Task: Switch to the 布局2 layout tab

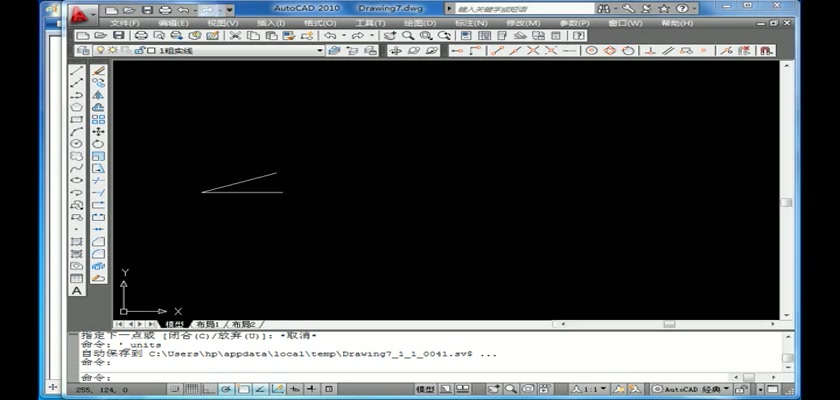Action: [x=244, y=324]
